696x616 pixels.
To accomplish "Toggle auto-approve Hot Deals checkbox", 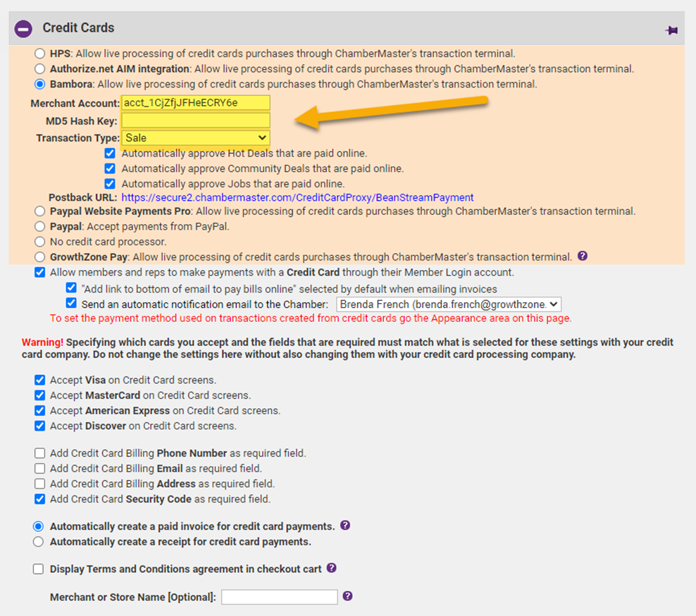I will [x=110, y=154].
